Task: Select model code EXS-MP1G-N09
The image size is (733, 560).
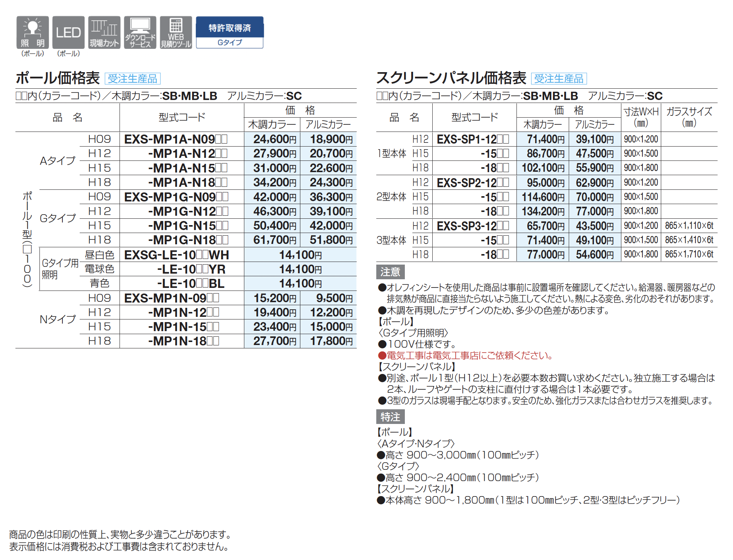Action: (x=176, y=197)
